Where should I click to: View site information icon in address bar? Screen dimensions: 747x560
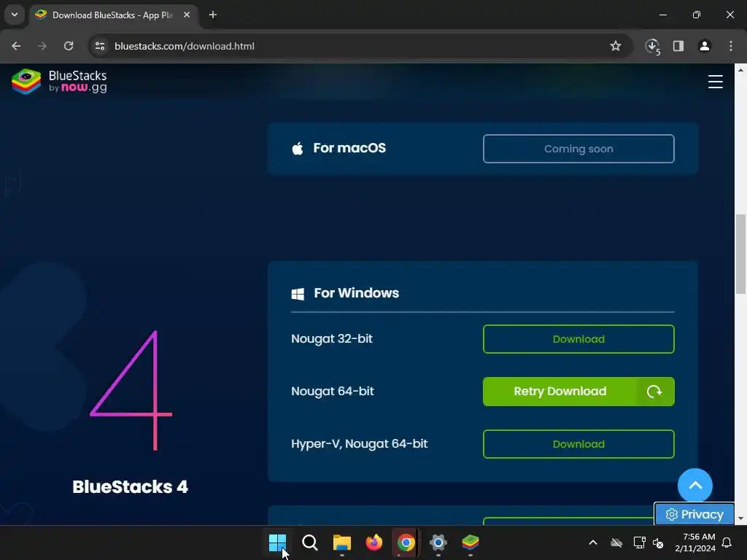click(x=100, y=46)
